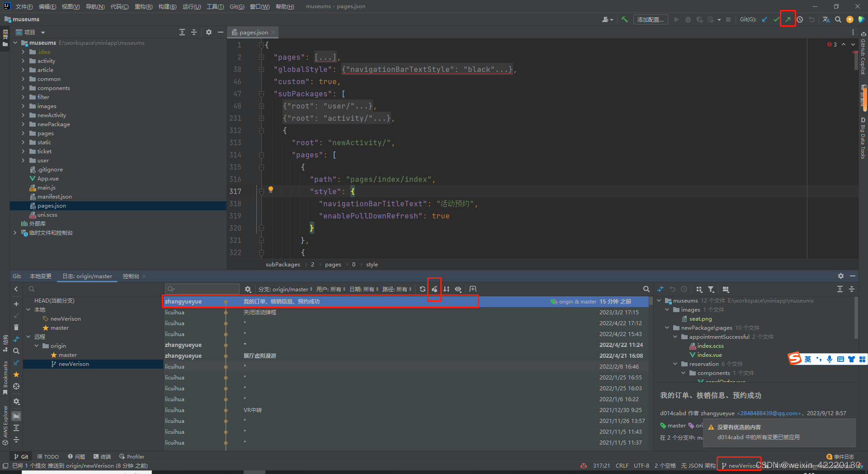868x474 pixels.
Task: Open the Git(G) menu
Action: pos(237,6)
